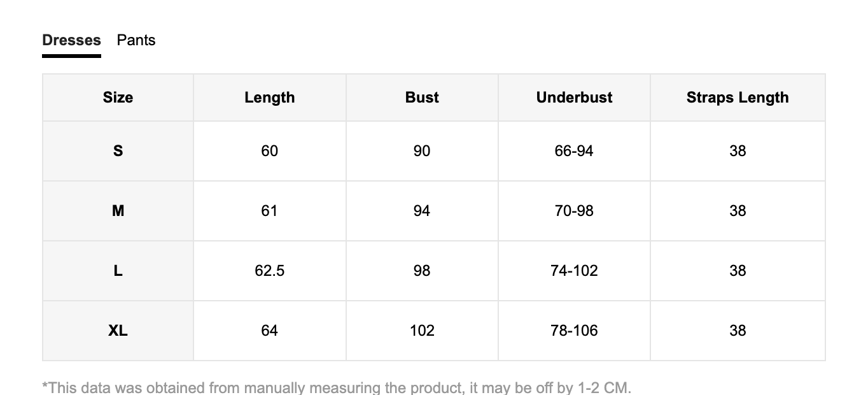868x395 pixels.
Task: Click the 74-102 underbust cell
Action: point(574,271)
